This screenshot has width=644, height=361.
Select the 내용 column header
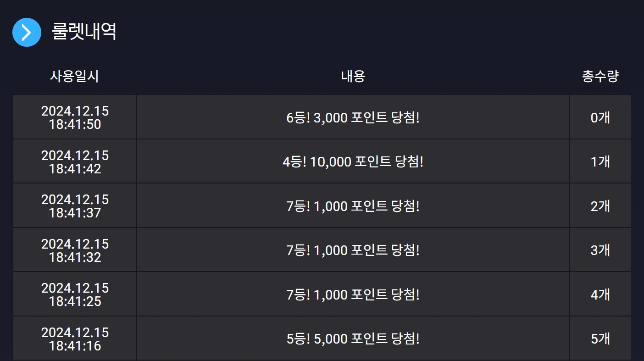[353, 76]
